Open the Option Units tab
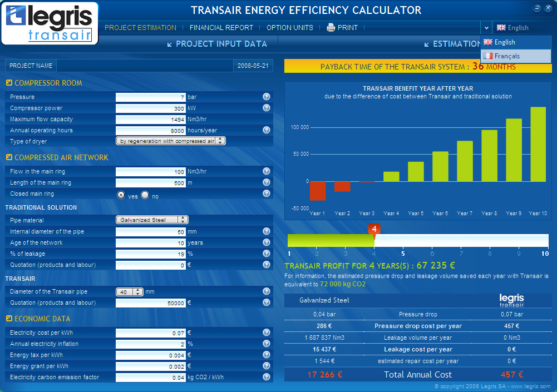The height and width of the screenshot is (392, 557). coord(290,28)
